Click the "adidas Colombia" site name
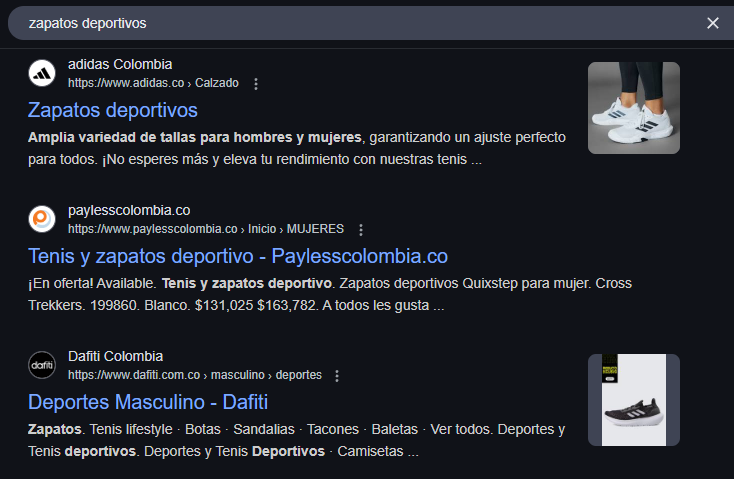Image resolution: width=734 pixels, height=479 pixels. [120, 65]
